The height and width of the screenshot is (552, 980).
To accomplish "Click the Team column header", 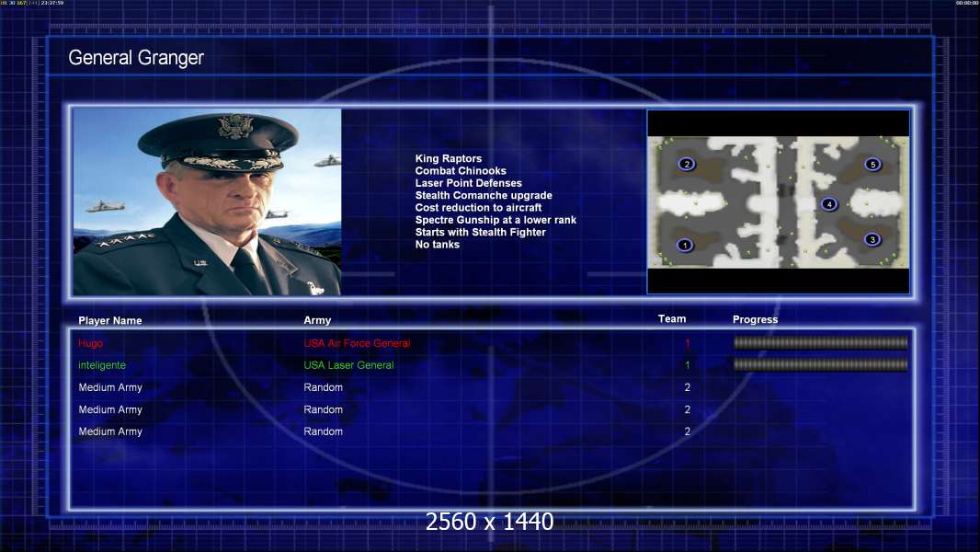I will 672,319.
